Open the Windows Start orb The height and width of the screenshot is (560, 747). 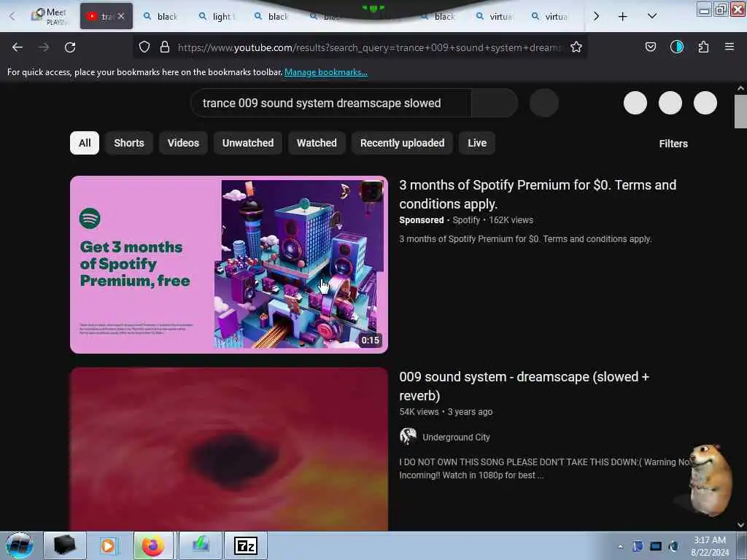click(20, 545)
